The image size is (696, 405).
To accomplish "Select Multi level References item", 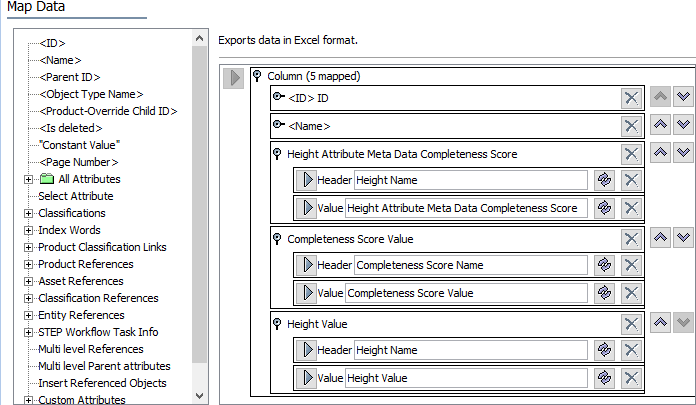I will pyautogui.click(x=91, y=349).
